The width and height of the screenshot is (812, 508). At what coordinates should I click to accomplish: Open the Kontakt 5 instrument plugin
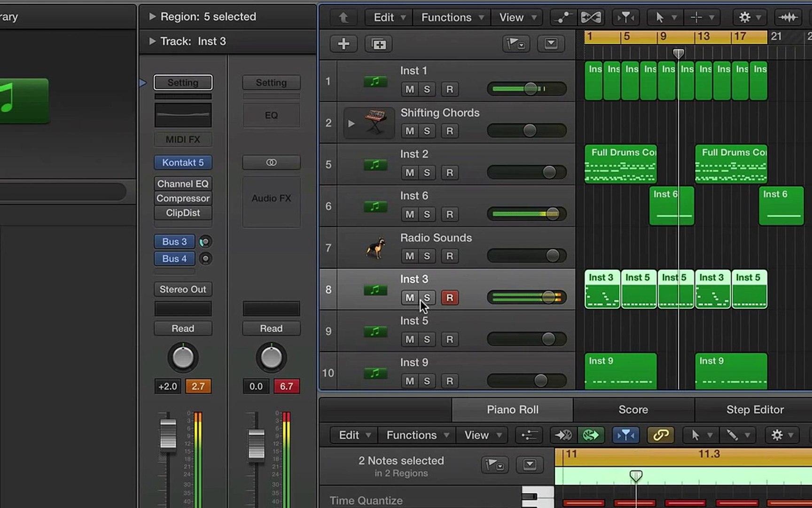point(183,163)
